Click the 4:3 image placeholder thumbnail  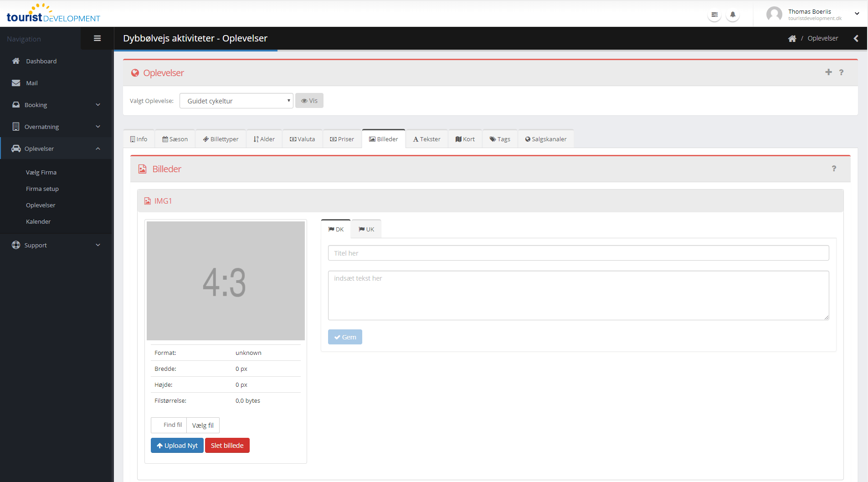[x=226, y=281]
